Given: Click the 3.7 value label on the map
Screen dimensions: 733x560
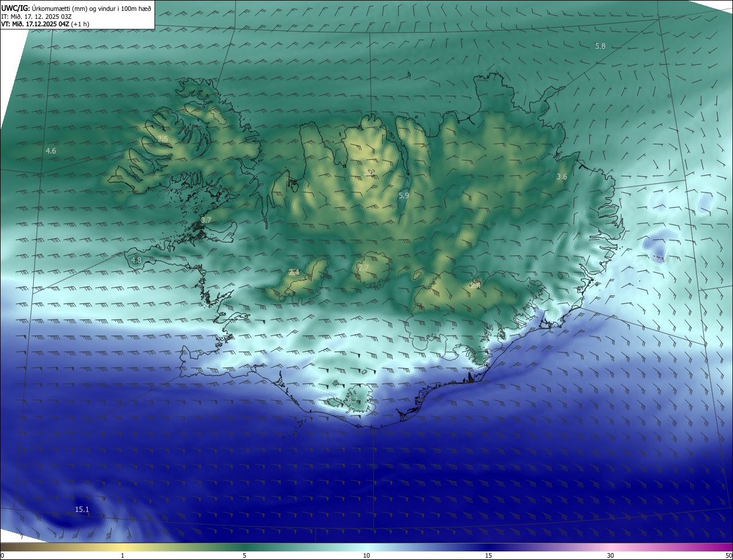Looking at the screenshot, I should pos(206,220).
